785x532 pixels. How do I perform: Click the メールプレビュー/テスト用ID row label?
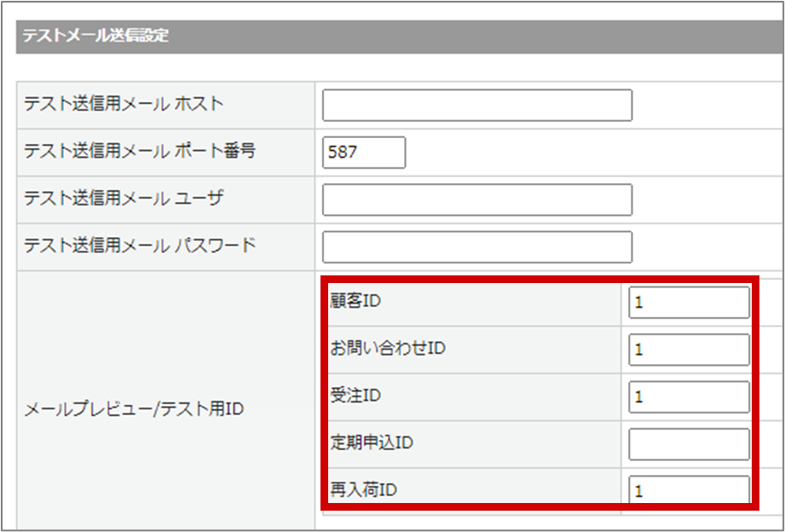[134, 409]
